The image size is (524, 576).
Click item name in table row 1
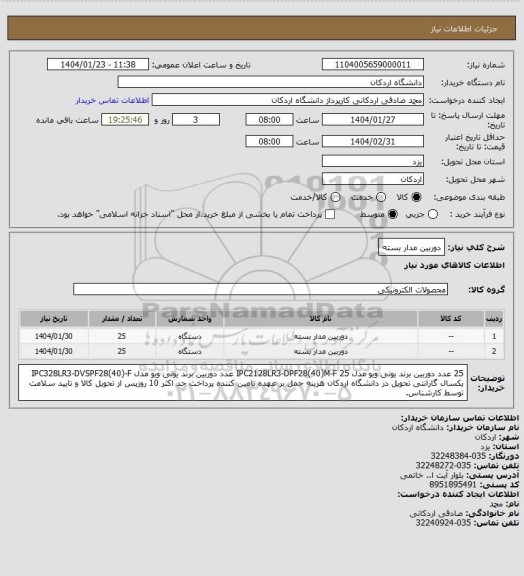point(320,336)
